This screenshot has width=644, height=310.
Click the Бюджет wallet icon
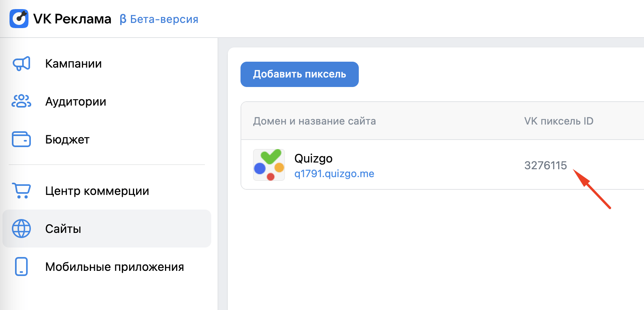(21, 139)
